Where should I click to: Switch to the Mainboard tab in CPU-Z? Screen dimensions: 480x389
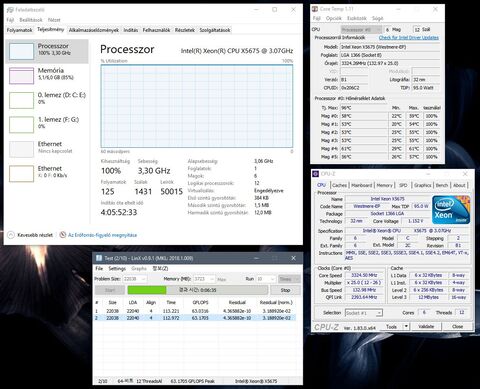362,185
